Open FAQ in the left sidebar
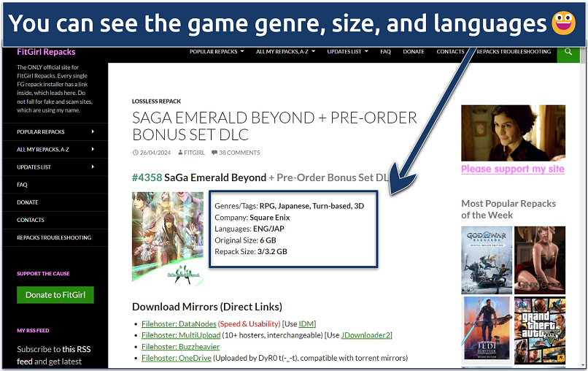588x371 pixels. [22, 185]
